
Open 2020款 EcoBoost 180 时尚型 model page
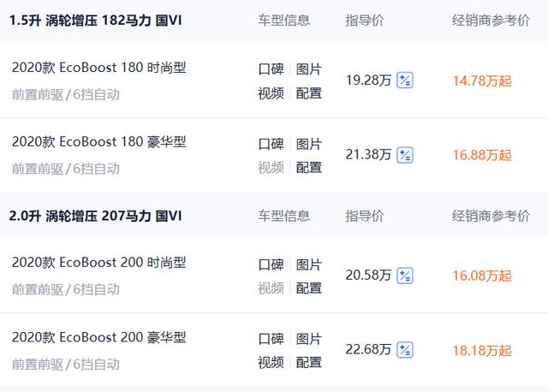[x=99, y=68]
